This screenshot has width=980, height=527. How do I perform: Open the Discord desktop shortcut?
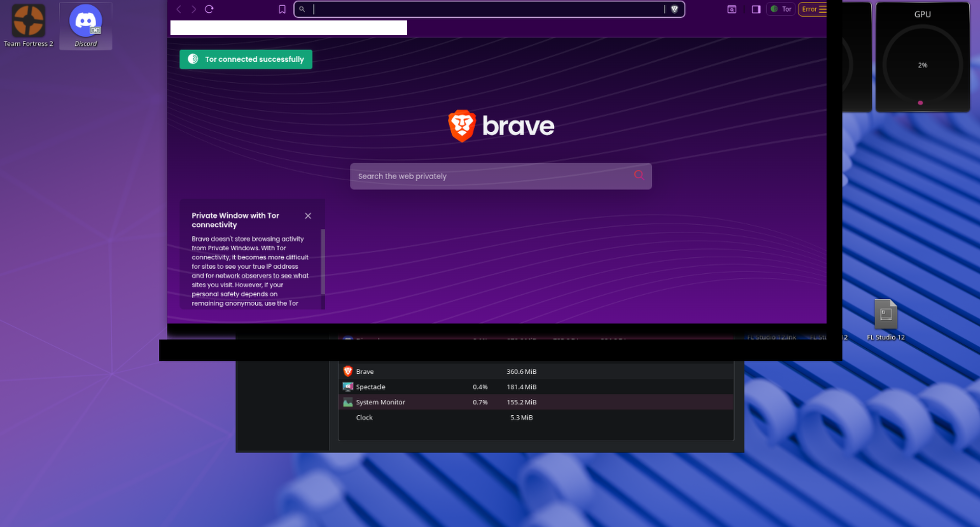click(86, 26)
